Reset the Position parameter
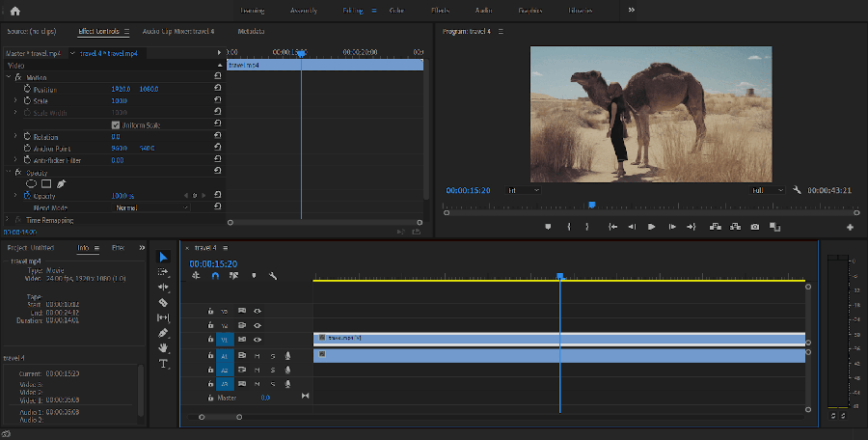The width and height of the screenshot is (868, 440). click(x=218, y=89)
